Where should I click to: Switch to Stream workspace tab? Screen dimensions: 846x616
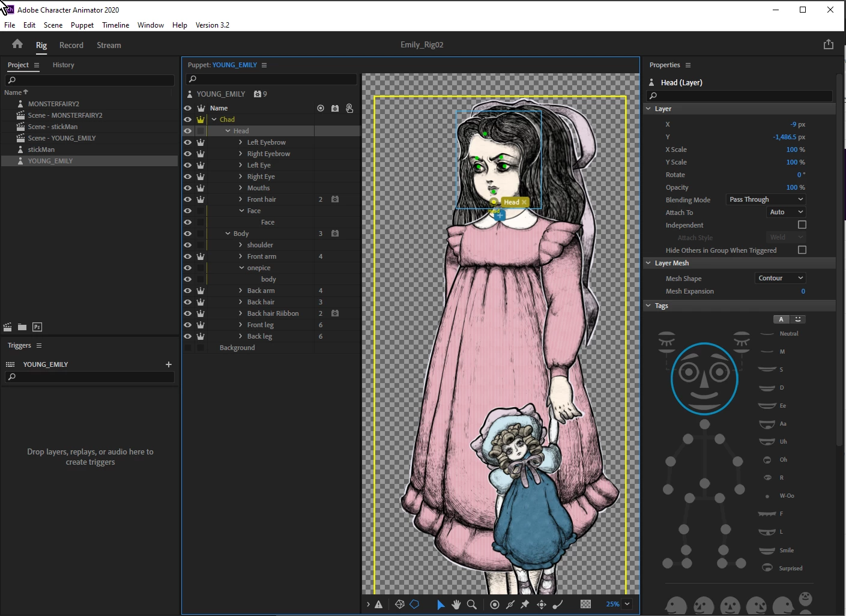pos(109,45)
